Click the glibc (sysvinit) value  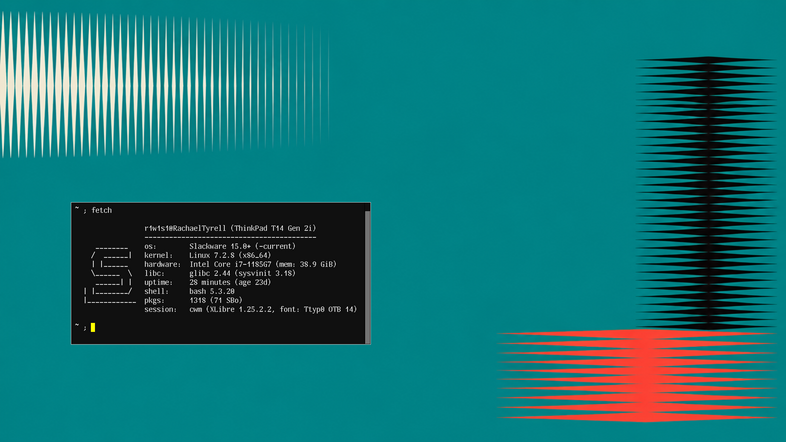243,273
